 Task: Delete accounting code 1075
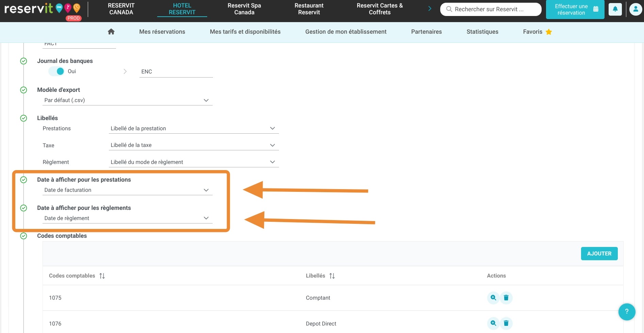point(506,298)
